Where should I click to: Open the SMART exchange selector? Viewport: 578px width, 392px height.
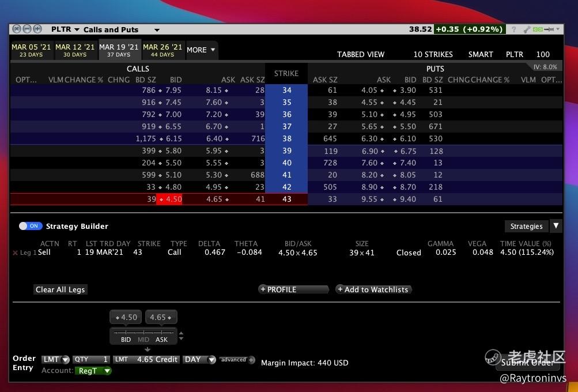480,55
